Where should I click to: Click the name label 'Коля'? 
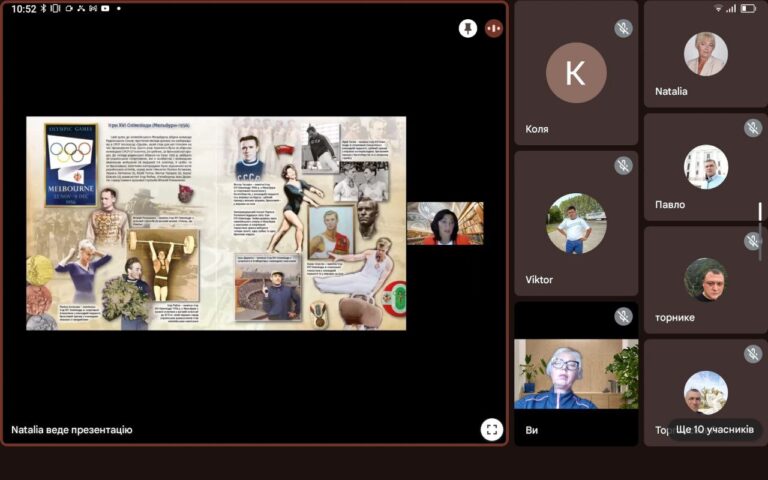[x=537, y=129]
